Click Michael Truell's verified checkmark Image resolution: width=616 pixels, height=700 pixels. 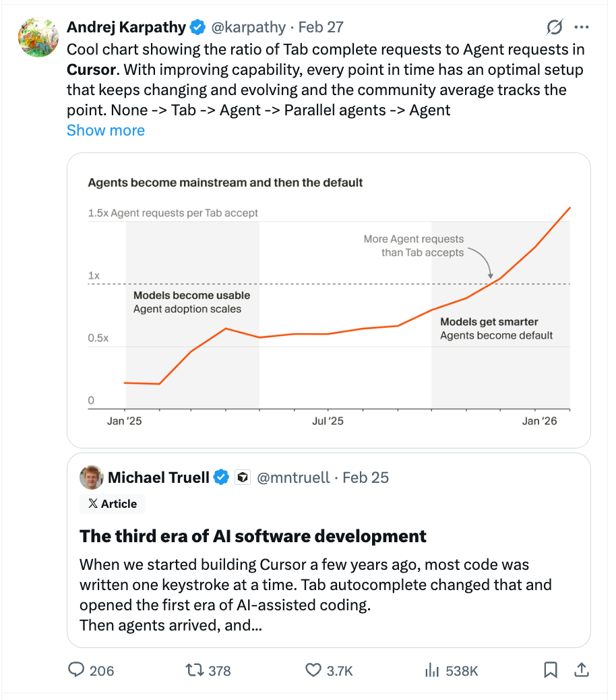coord(221,477)
